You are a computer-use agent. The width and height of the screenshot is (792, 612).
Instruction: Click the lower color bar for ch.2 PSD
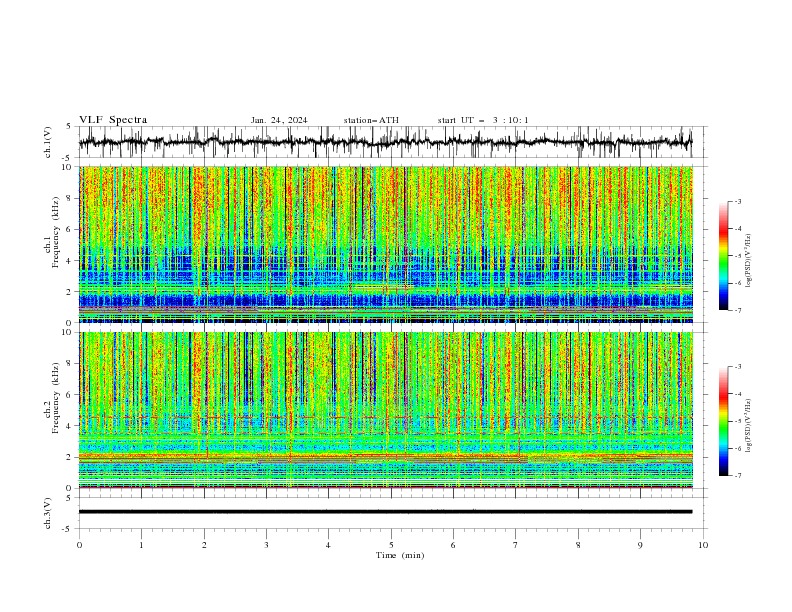(x=723, y=421)
